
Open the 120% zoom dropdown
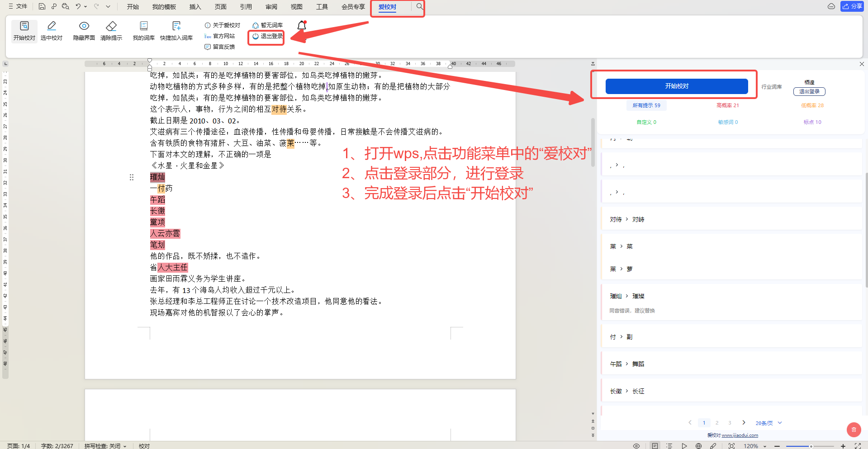click(x=755, y=446)
